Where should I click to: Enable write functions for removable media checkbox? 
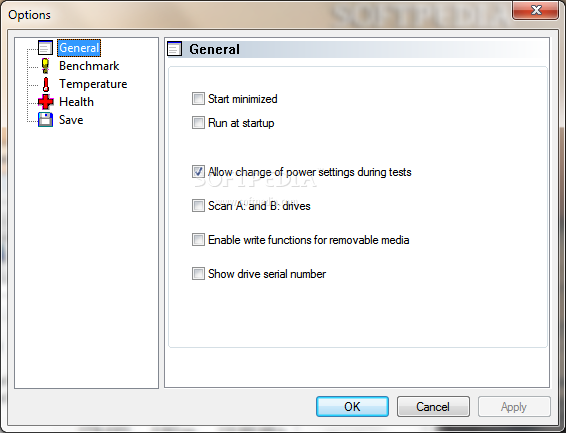(x=198, y=240)
